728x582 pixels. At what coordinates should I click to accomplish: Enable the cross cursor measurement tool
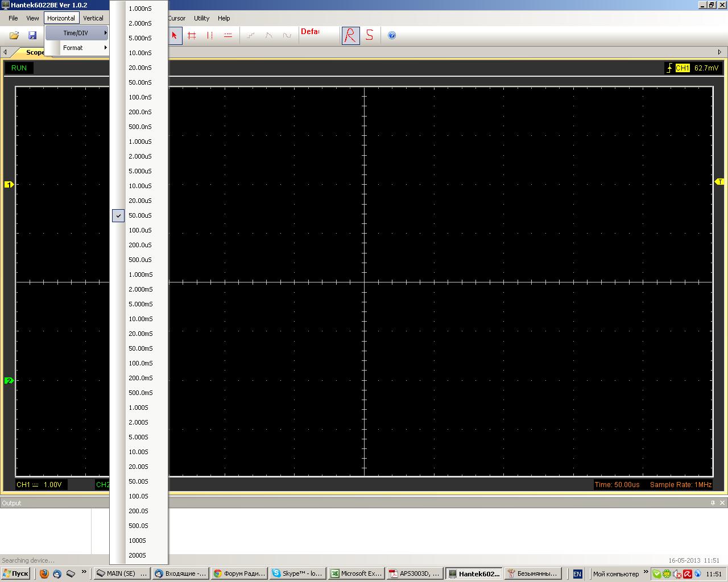[x=192, y=35]
